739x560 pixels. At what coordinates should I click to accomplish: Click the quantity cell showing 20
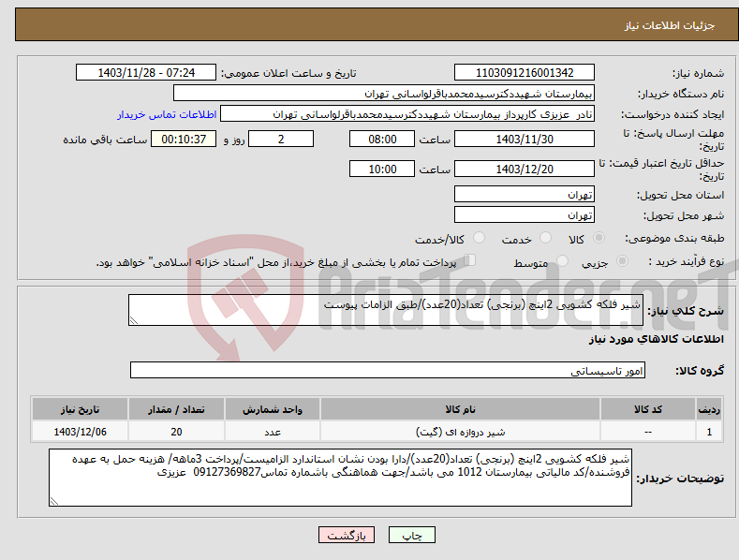[176, 432]
